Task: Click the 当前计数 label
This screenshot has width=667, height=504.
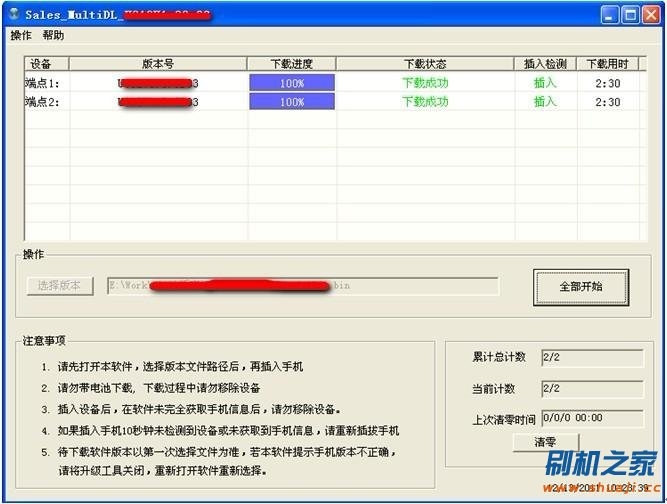Action: point(494,389)
